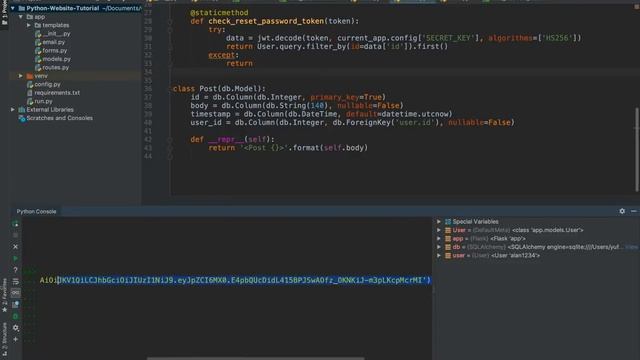Screen dimensions: 640x360
Task: Open the Structure side tool window
Action: coord(4,340)
